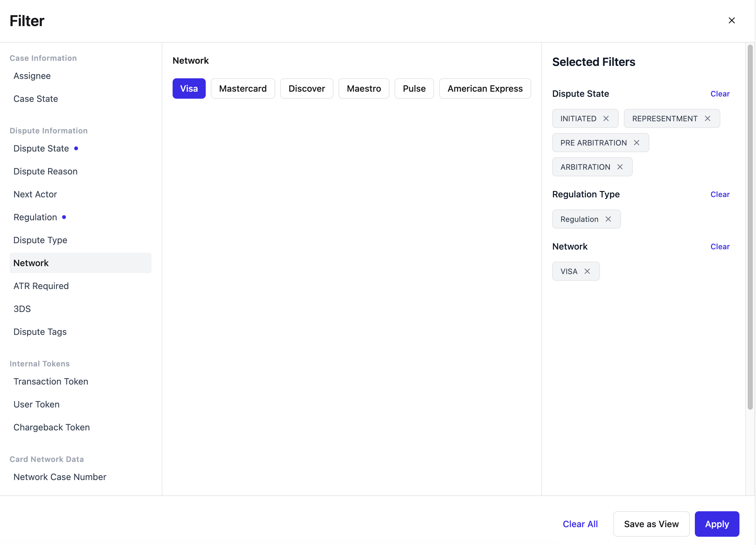Remove the PRE ARBITRATION filter chip

click(x=636, y=143)
